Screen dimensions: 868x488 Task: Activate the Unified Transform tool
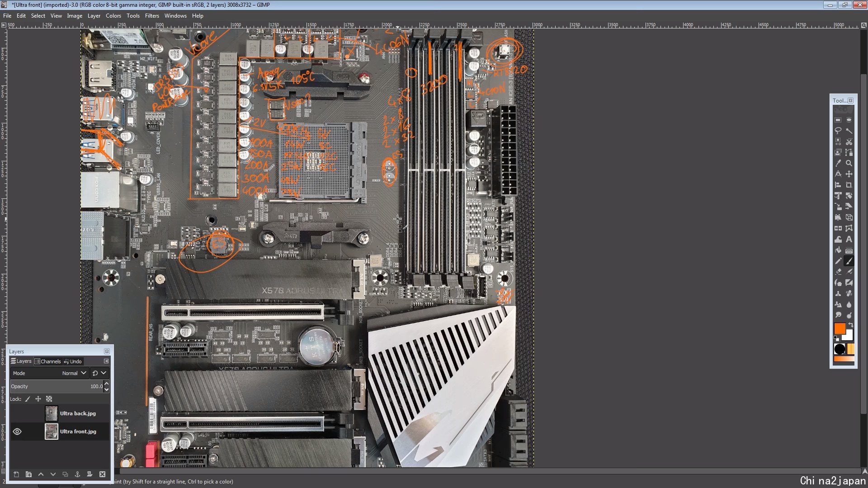[x=838, y=196]
